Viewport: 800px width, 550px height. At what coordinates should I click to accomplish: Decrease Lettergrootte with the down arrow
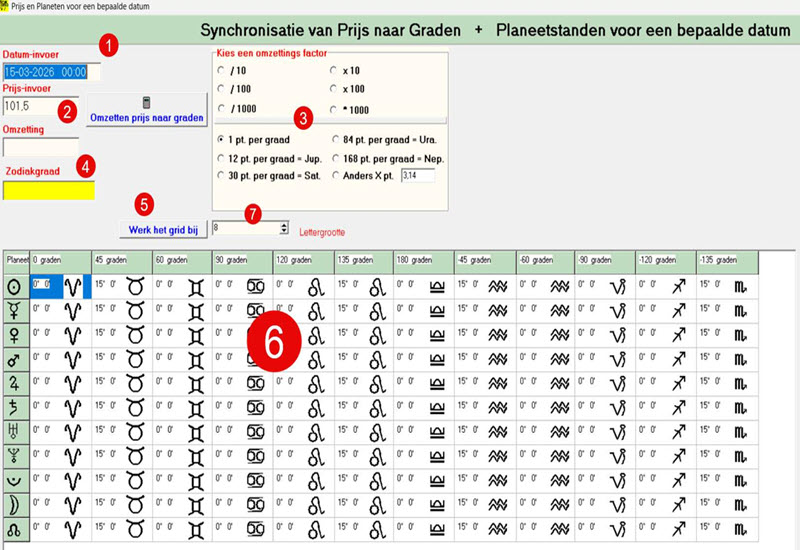click(x=284, y=231)
